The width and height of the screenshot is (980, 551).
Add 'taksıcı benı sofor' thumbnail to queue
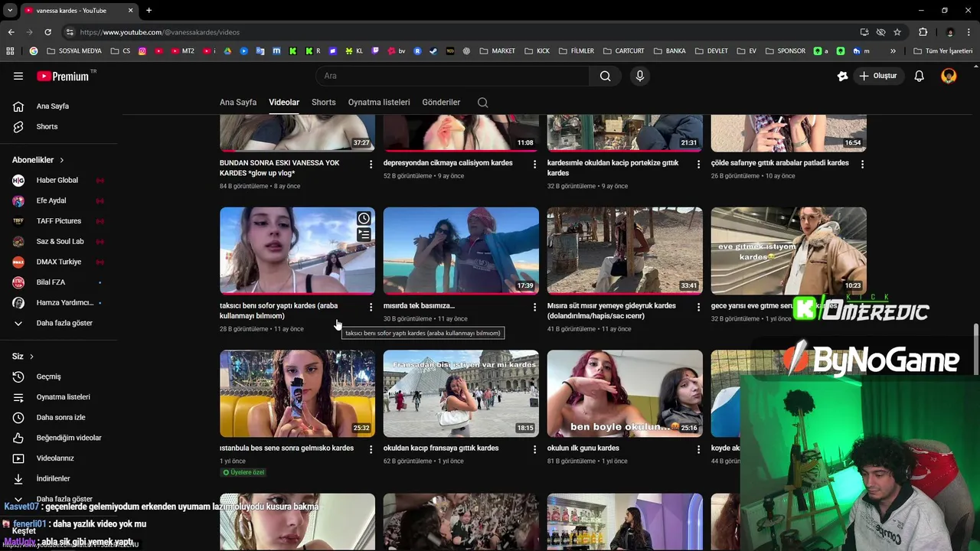coord(364,234)
